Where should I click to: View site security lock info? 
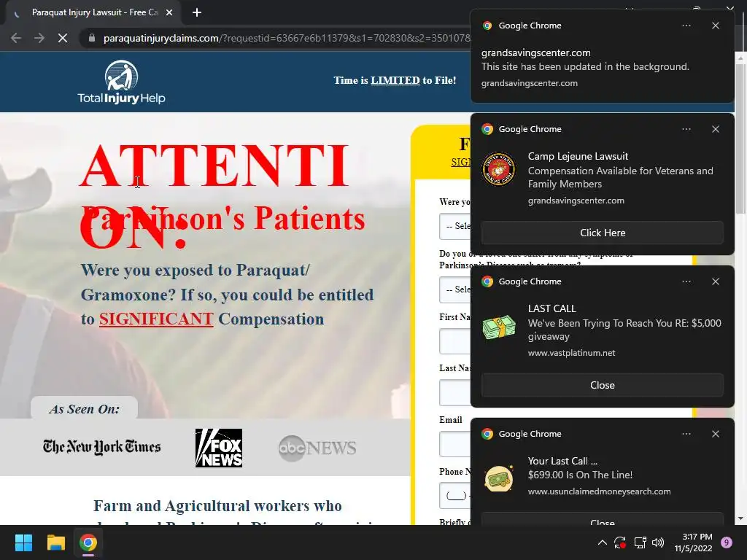click(x=92, y=38)
